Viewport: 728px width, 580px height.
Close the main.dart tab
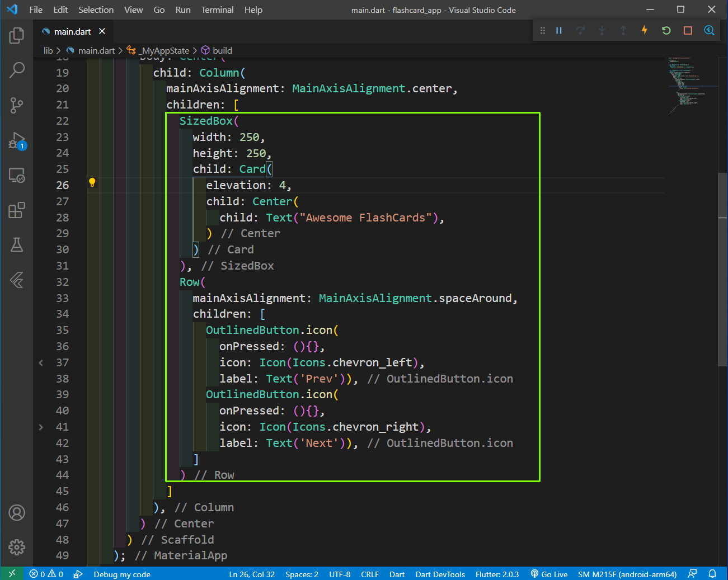point(102,31)
